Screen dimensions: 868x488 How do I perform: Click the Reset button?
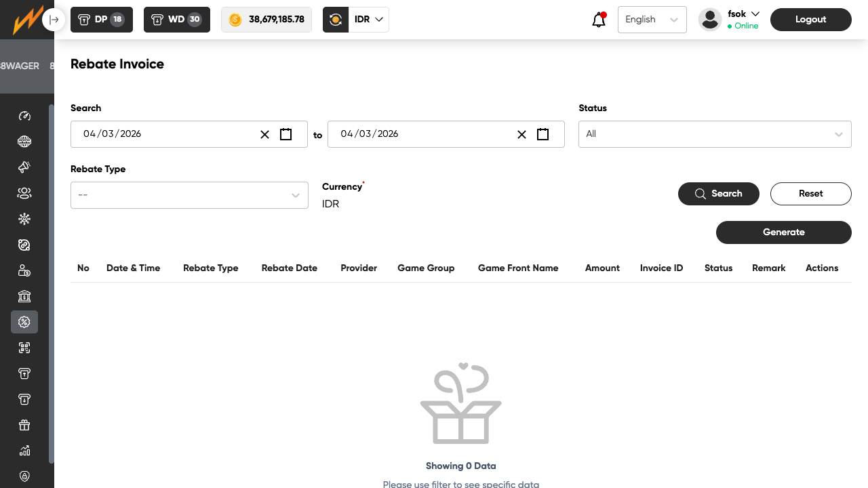point(811,194)
